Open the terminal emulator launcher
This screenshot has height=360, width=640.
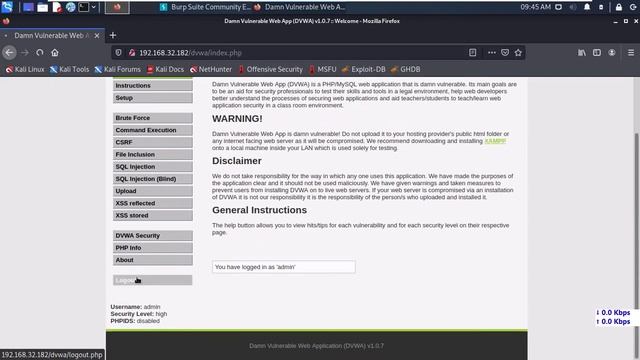[x=84, y=7]
